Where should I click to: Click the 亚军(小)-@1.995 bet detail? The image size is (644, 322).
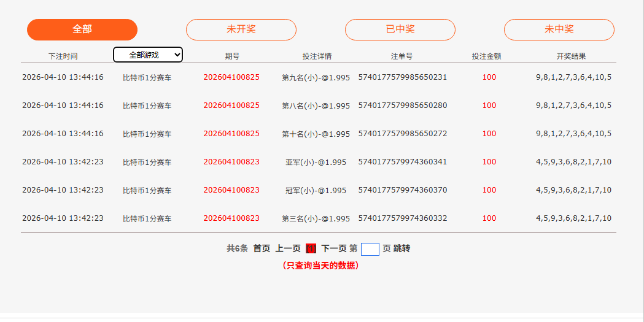pos(316,162)
